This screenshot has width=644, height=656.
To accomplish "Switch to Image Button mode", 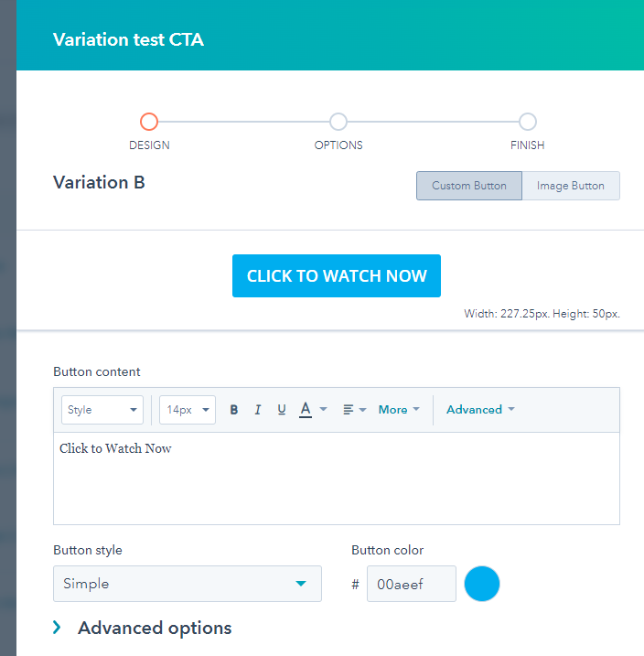I will point(571,186).
